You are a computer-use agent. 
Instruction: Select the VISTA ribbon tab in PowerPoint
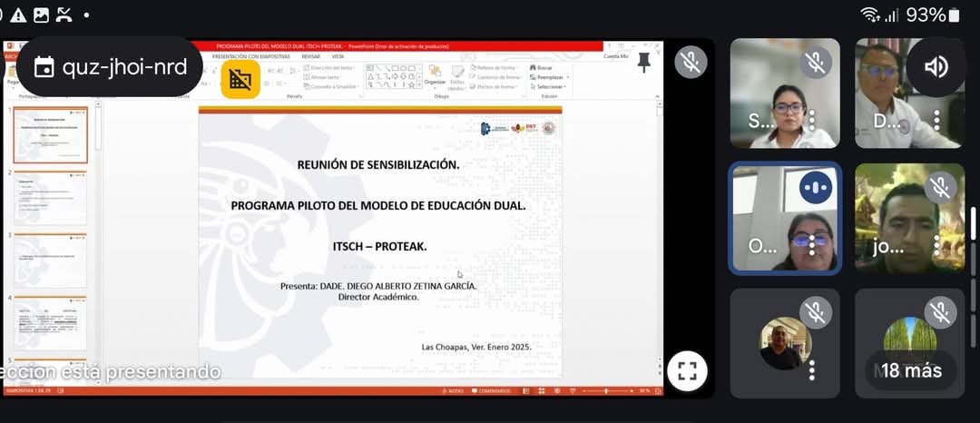point(338,56)
